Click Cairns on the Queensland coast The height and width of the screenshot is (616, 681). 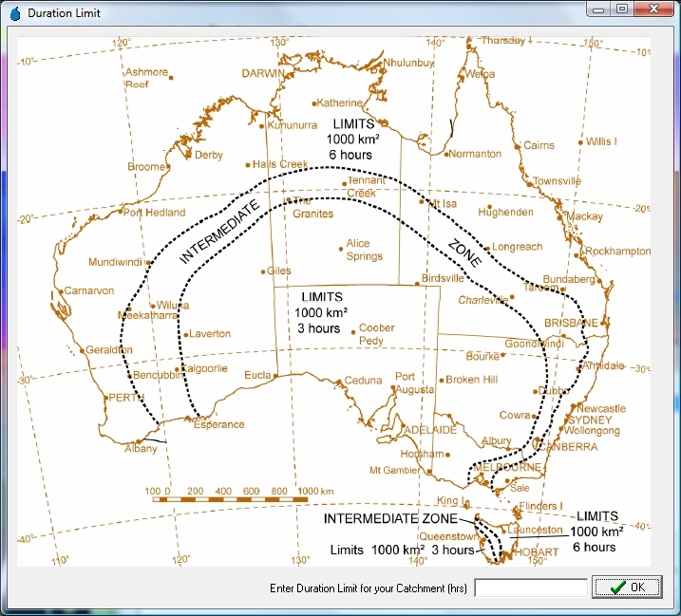pos(539,145)
